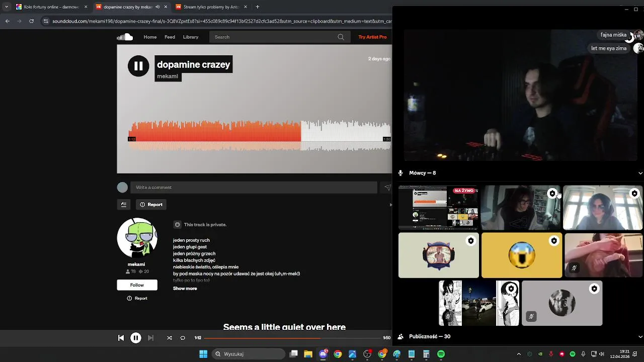Open the volume control in system tray
This screenshot has height=362, width=644.
click(x=601, y=354)
